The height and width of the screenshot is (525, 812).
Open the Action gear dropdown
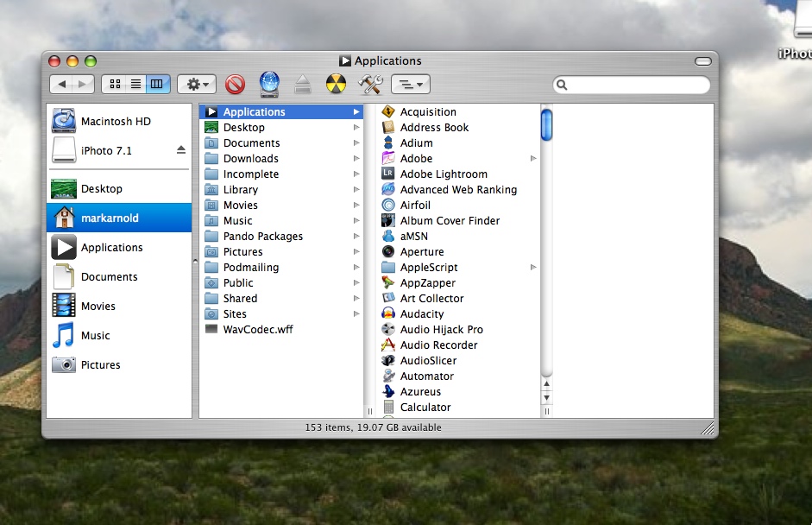click(196, 84)
